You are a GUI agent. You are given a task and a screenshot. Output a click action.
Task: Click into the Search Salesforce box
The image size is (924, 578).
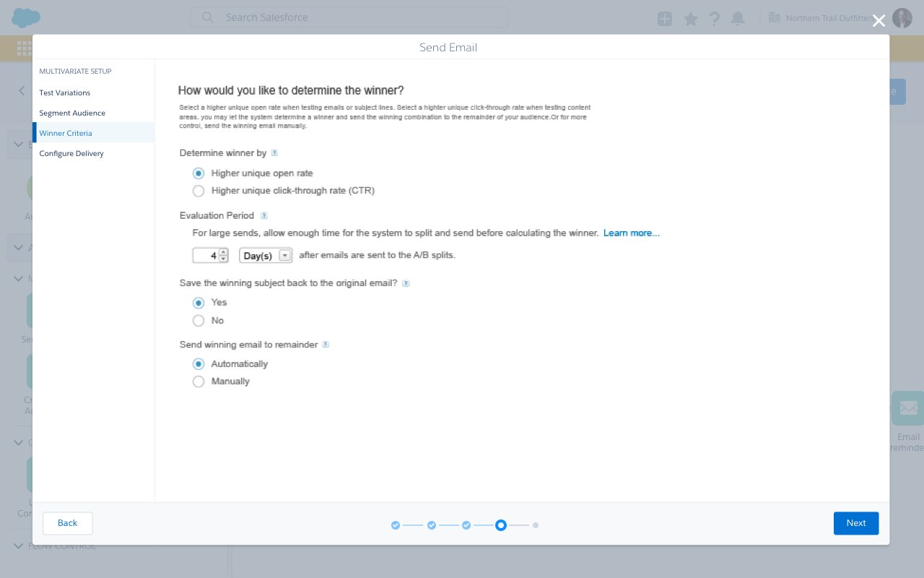[x=349, y=17]
